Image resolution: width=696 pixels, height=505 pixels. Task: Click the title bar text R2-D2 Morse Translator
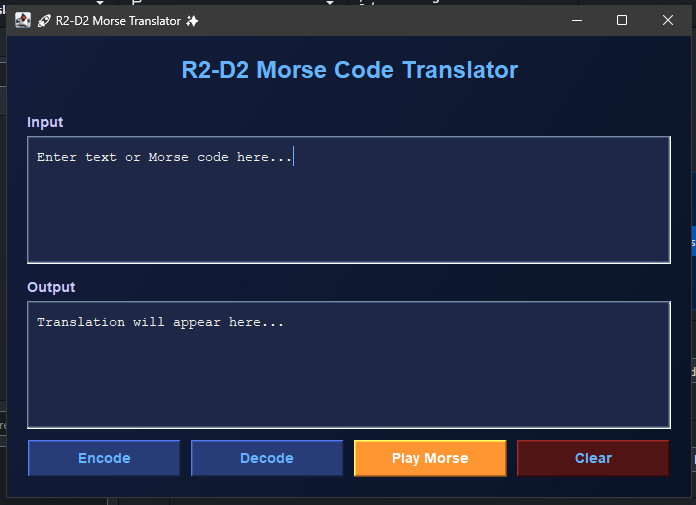pyautogui.click(x=118, y=21)
